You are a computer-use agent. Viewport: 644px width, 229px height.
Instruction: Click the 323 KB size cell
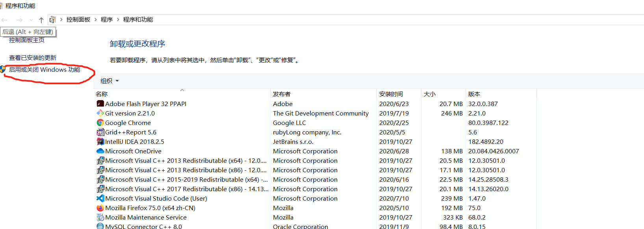pos(453,217)
